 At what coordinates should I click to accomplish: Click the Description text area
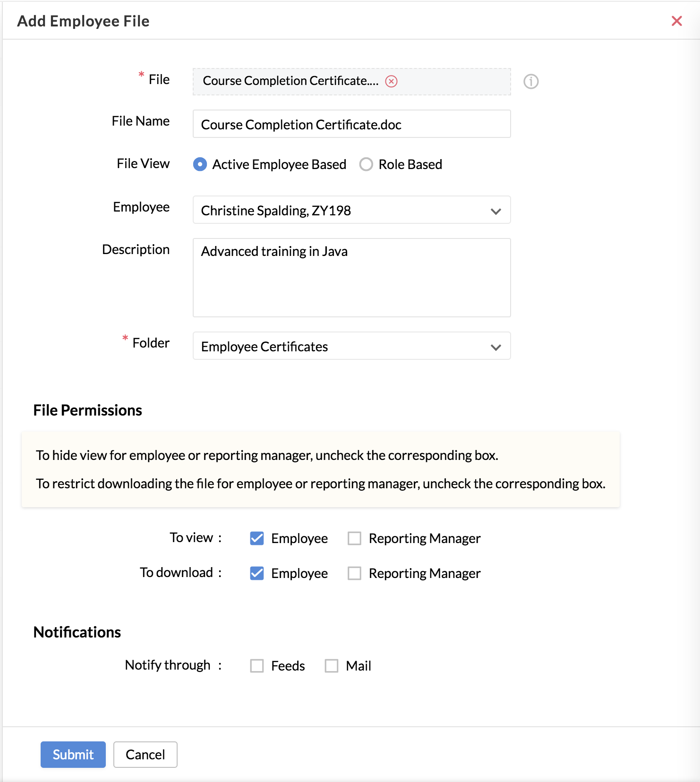point(351,278)
